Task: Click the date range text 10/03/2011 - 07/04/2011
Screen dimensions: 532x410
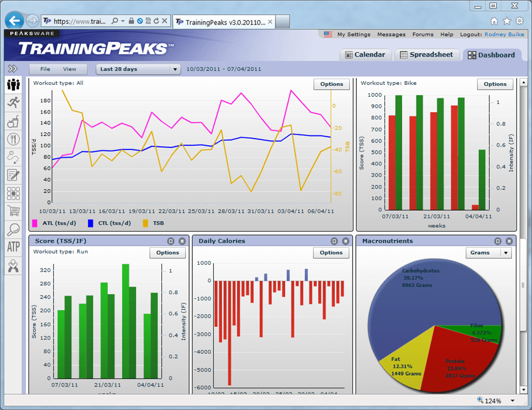Action: tap(224, 69)
